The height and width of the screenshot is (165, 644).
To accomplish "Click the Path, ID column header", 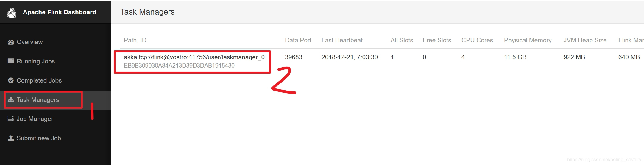I will [135, 40].
